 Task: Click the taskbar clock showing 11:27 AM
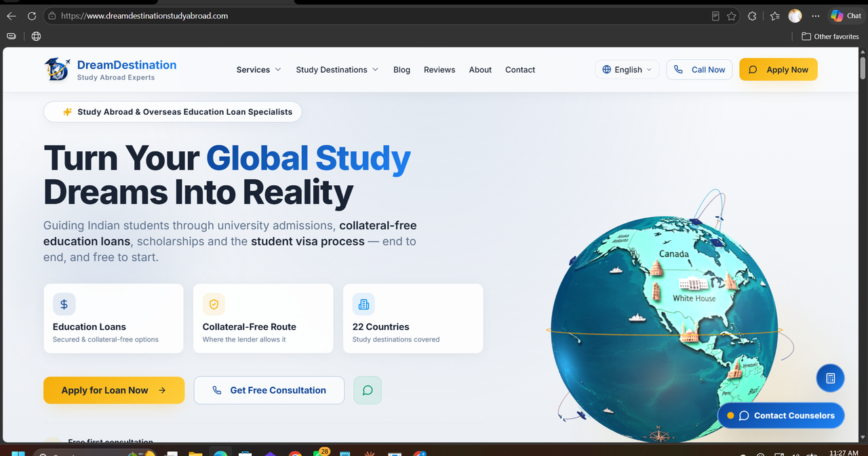[844, 453]
